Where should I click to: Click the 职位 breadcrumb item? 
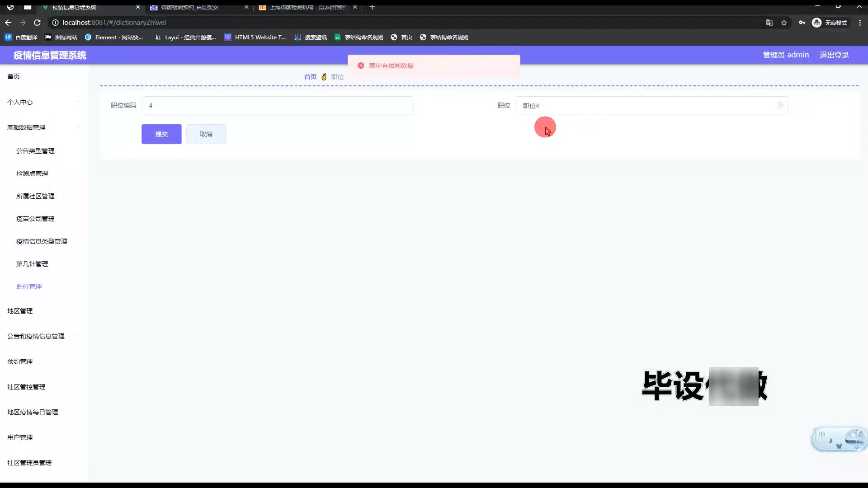point(337,77)
